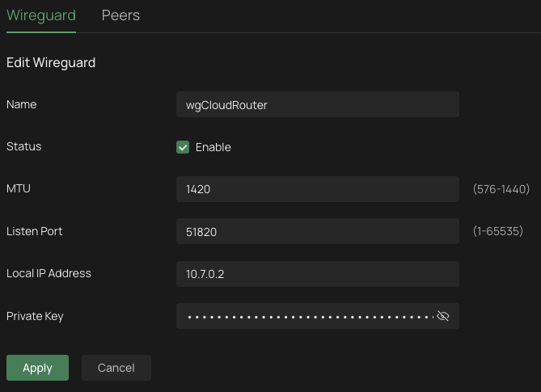Click the Local IP Address field
This screenshot has width=541, height=392.
click(317, 274)
